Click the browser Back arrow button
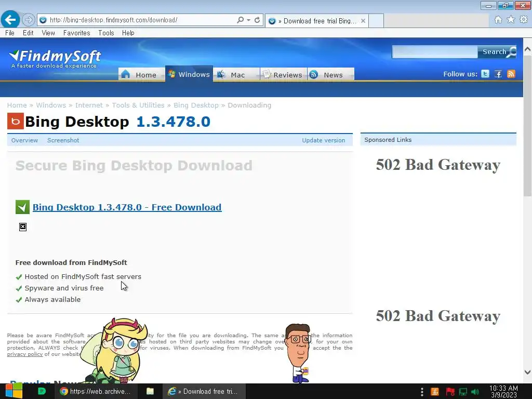This screenshot has width=532, height=399. [x=10, y=20]
